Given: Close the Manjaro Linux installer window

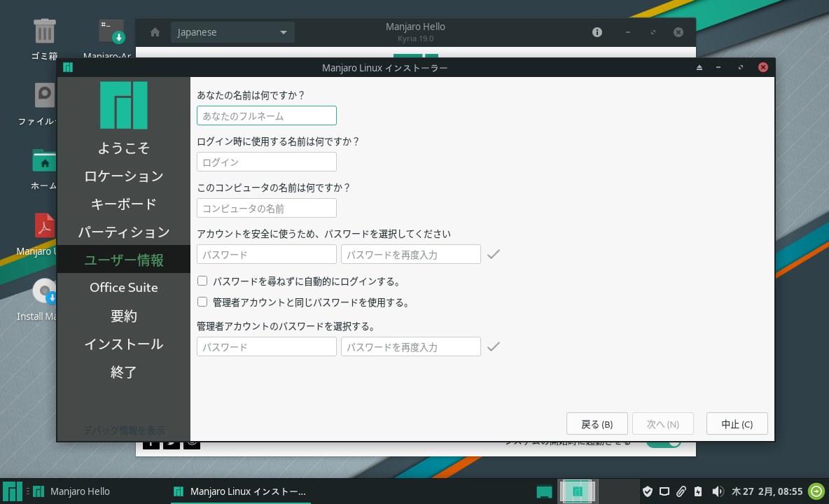Looking at the screenshot, I should point(763,67).
